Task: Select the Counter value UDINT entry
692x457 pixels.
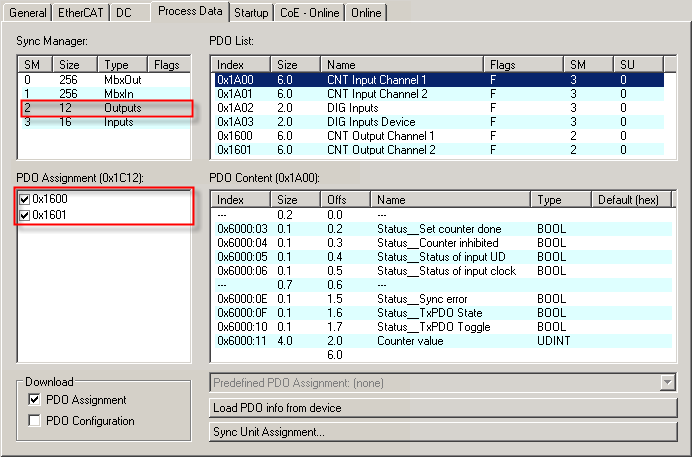Action: (443, 341)
